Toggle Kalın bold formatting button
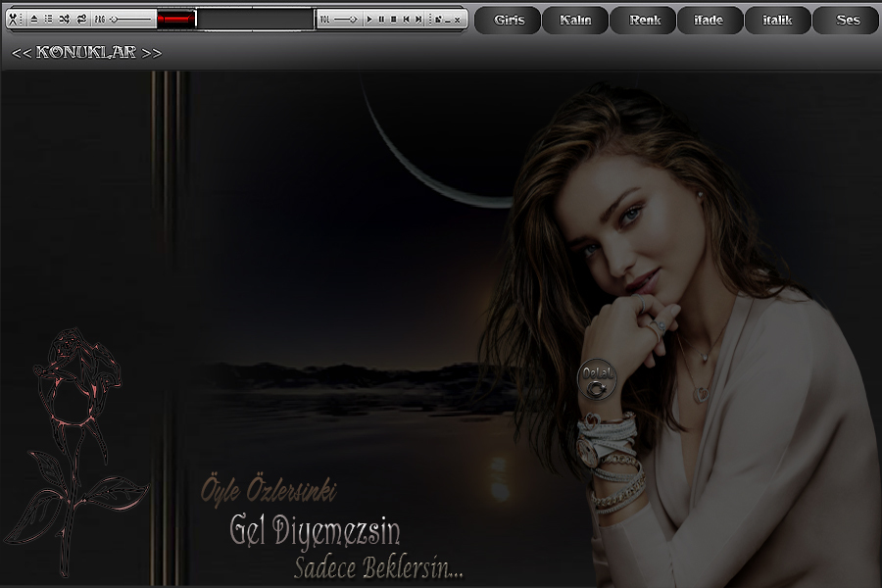The image size is (882, 588). 575,21
